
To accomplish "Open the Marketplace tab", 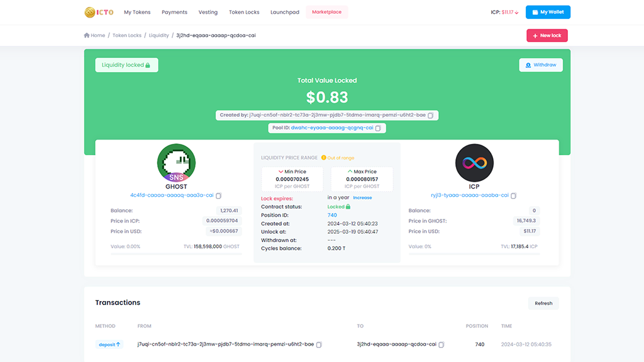I will click(326, 12).
